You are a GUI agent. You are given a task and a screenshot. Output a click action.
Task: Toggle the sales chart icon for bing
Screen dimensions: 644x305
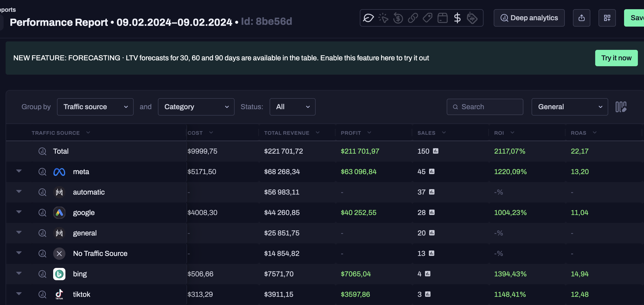point(428,274)
